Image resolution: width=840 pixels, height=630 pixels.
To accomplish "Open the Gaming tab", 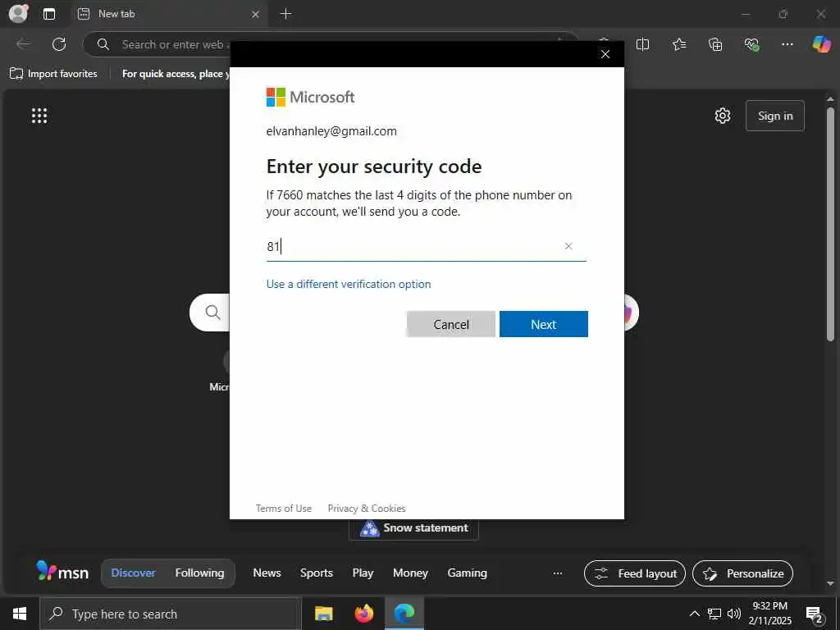I will coord(467,573).
